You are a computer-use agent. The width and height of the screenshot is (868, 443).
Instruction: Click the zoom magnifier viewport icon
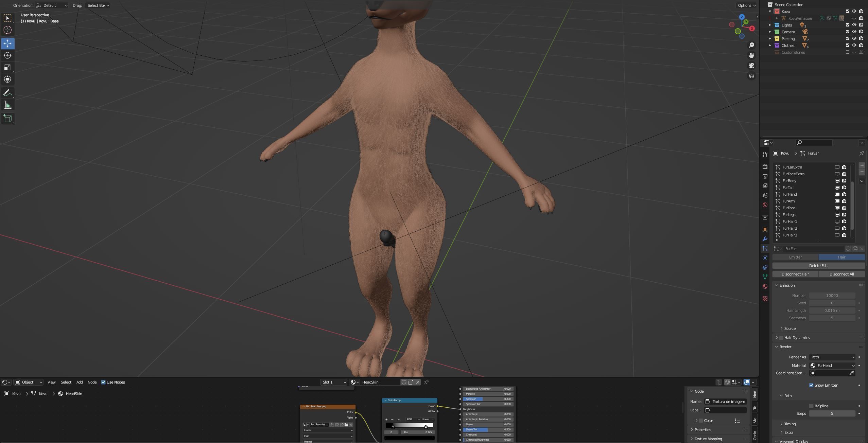click(751, 45)
